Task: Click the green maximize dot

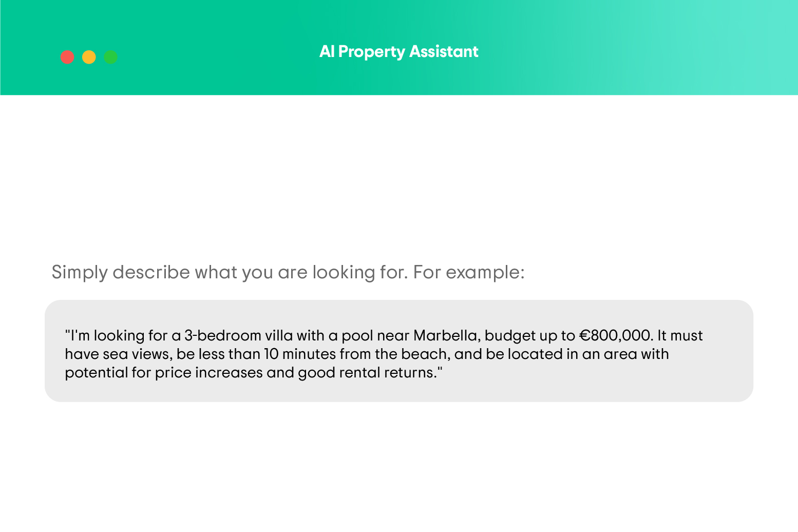Action: point(111,57)
